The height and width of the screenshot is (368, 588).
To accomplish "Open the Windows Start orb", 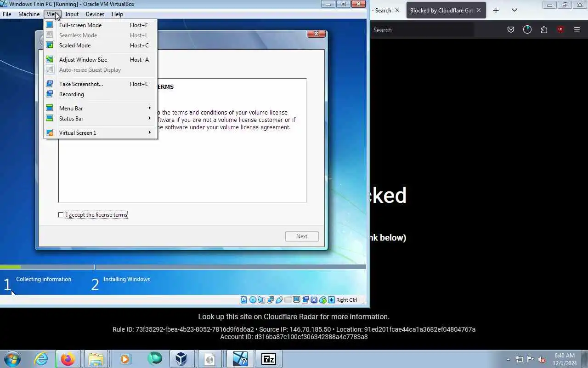I will click(x=12, y=359).
